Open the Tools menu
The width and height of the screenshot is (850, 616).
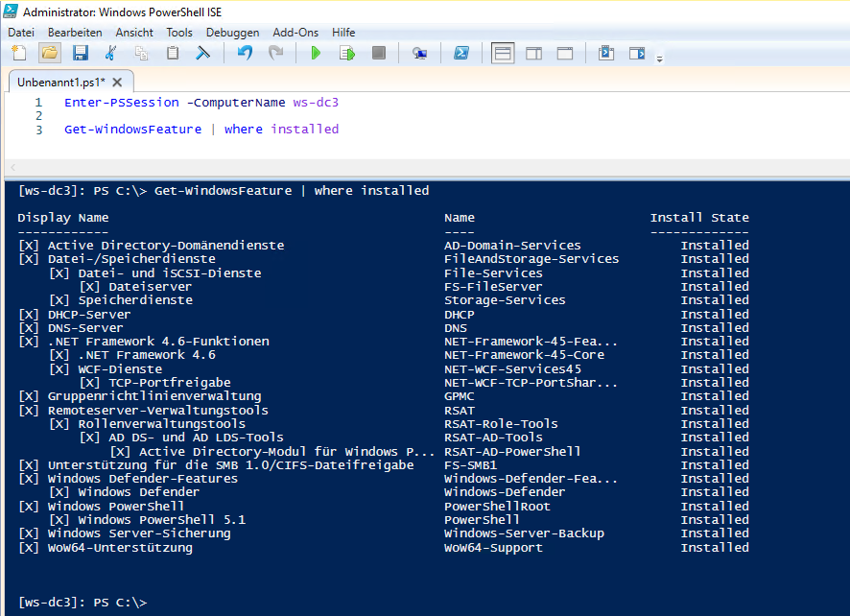click(179, 33)
